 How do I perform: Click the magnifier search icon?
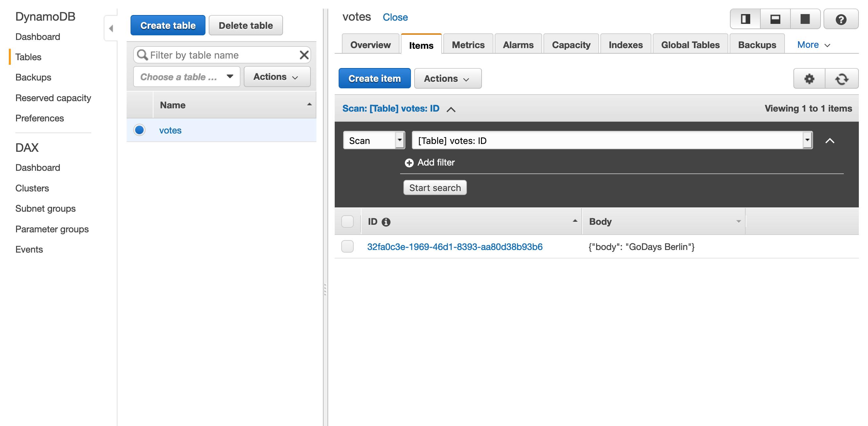pyautogui.click(x=142, y=55)
